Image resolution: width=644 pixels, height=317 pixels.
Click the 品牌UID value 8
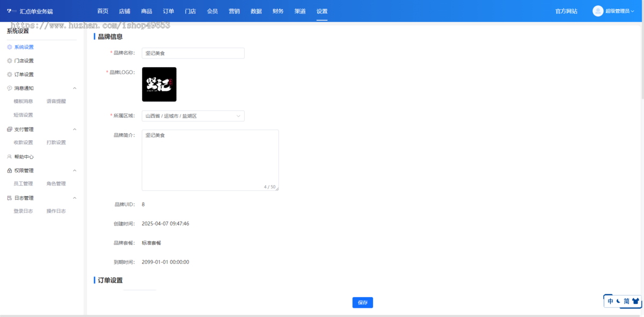(143, 204)
